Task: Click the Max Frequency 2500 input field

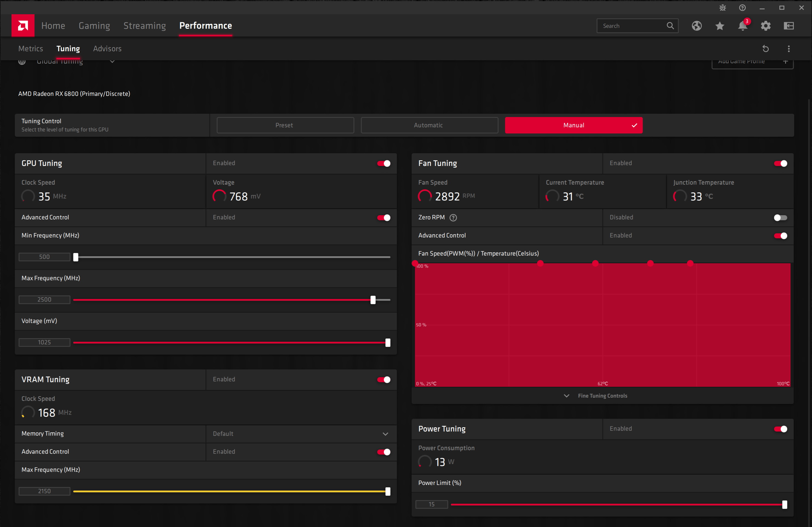Action: [x=44, y=300]
